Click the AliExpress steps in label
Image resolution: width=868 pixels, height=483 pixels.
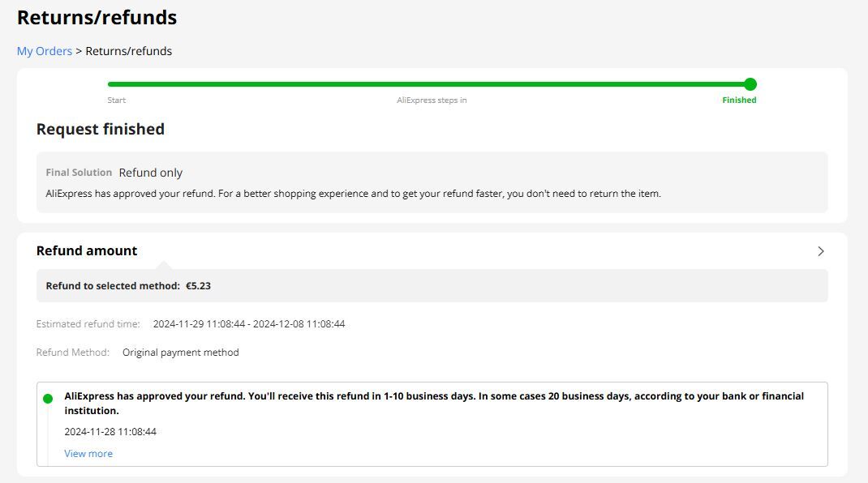click(432, 100)
